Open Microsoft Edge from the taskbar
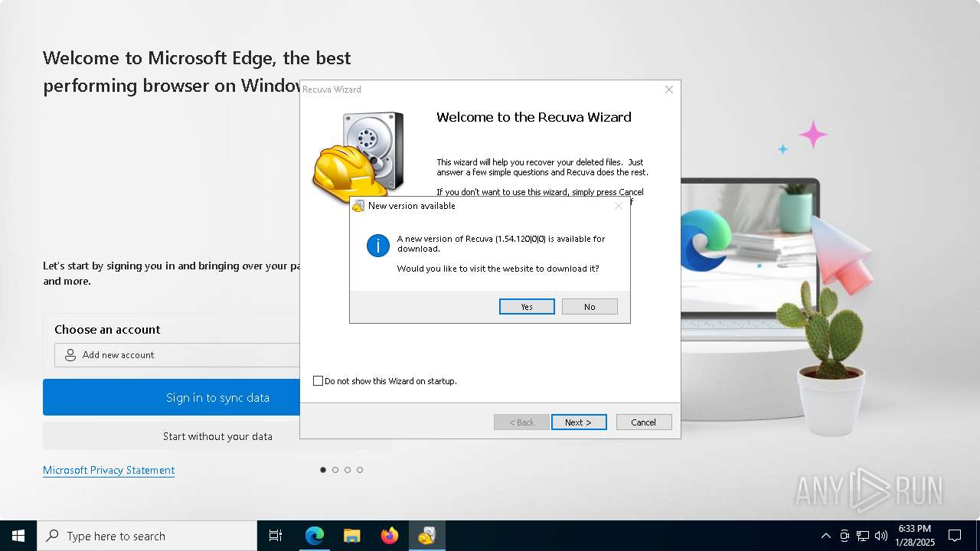 point(315,536)
